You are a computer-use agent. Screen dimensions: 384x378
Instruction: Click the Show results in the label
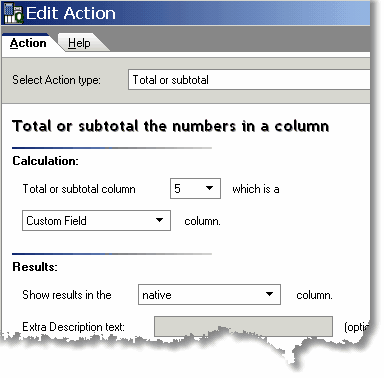(67, 295)
